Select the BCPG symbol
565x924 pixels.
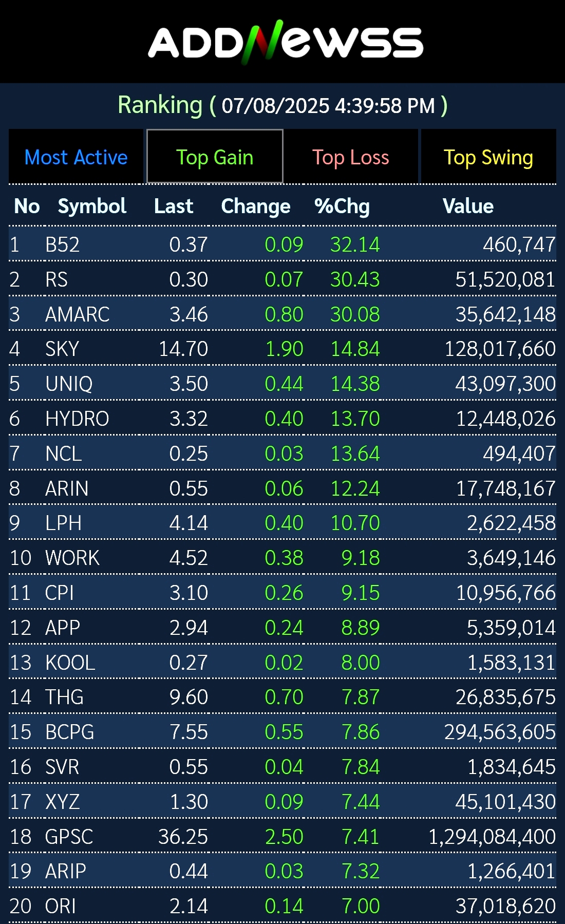click(x=70, y=732)
